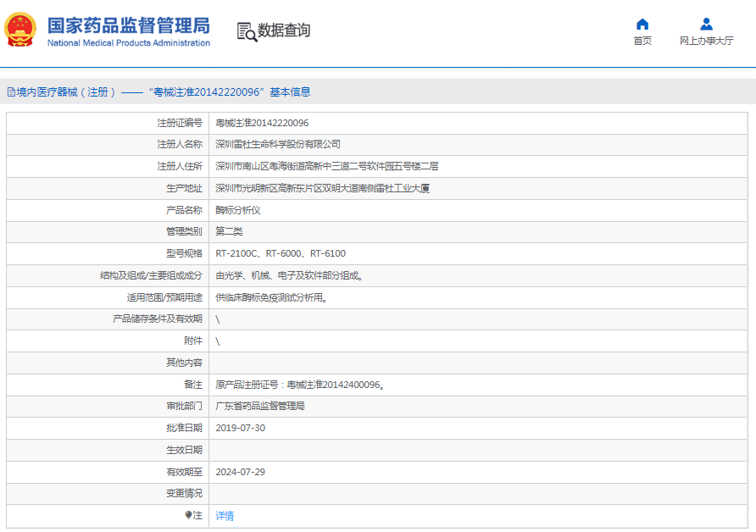Click the 数据查询 heading text
The width and height of the screenshot is (756, 532).
(284, 30)
